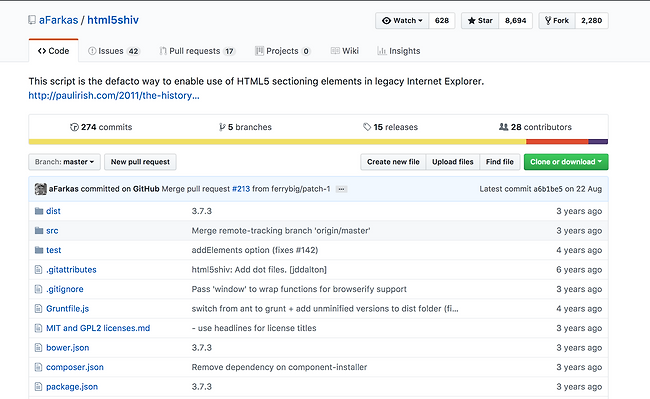650x399 pixels.
Task: Click Find file button
Action: 500,162
